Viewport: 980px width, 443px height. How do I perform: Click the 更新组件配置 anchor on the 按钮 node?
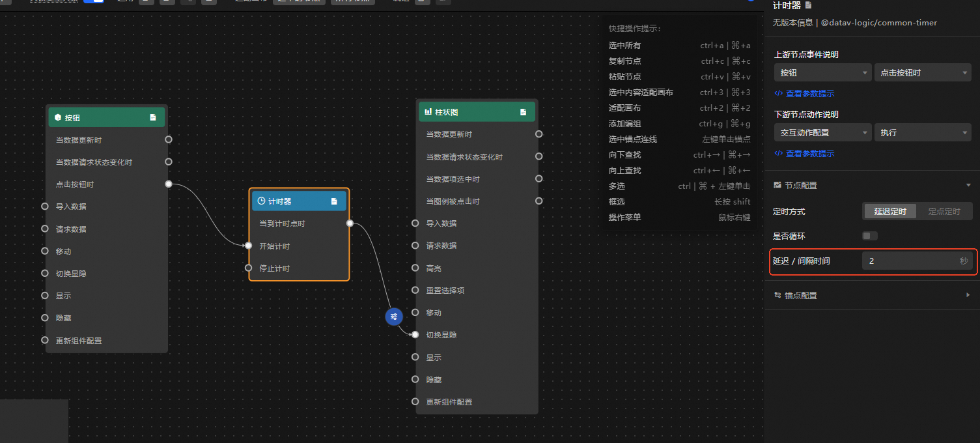[x=45, y=340]
